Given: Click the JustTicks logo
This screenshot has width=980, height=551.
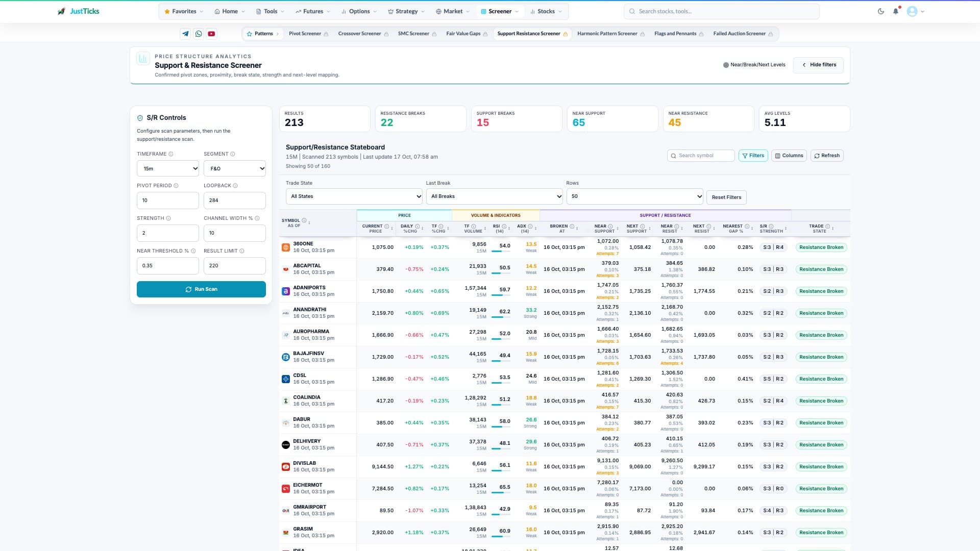Looking at the screenshot, I should 79,11.
